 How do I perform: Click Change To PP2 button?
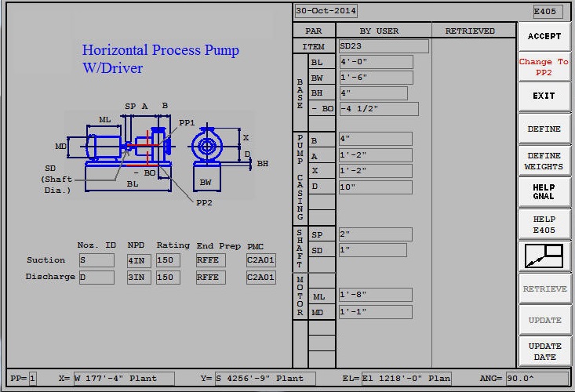[544, 67]
